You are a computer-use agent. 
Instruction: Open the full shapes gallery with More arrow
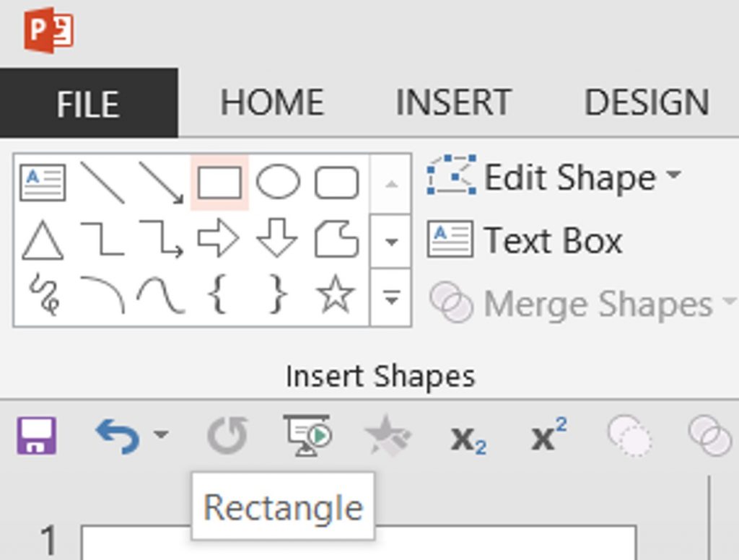[x=390, y=294]
